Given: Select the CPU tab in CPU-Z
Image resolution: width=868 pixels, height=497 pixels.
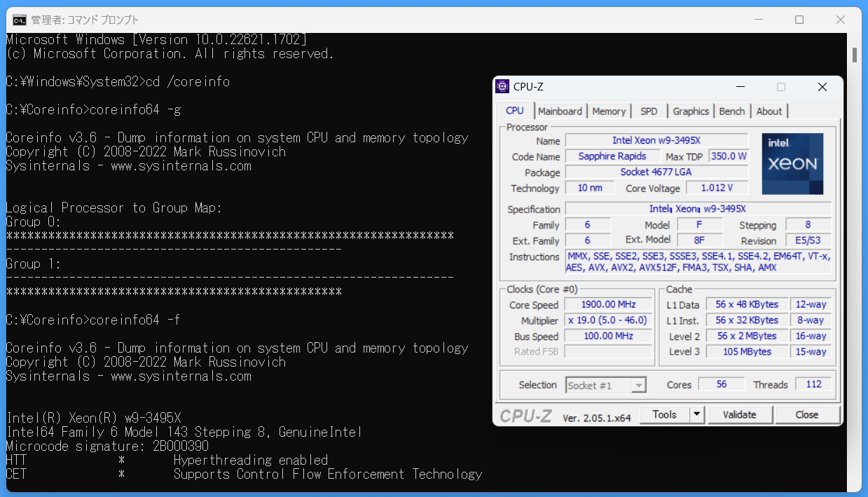Looking at the screenshot, I should 515,110.
